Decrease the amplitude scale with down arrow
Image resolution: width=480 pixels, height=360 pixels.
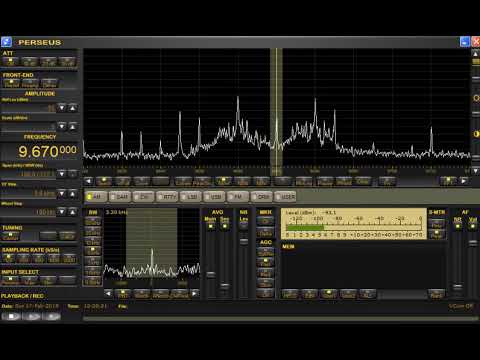point(62,126)
